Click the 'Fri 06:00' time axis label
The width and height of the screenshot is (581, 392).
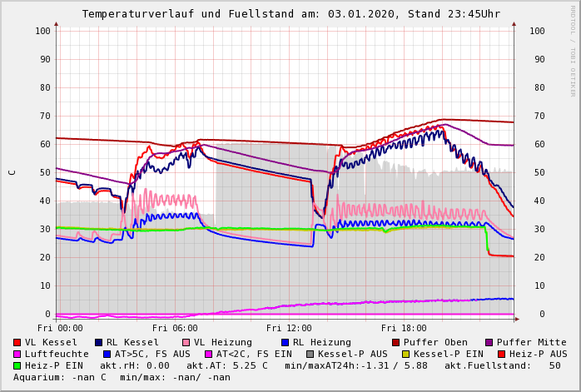(175, 328)
